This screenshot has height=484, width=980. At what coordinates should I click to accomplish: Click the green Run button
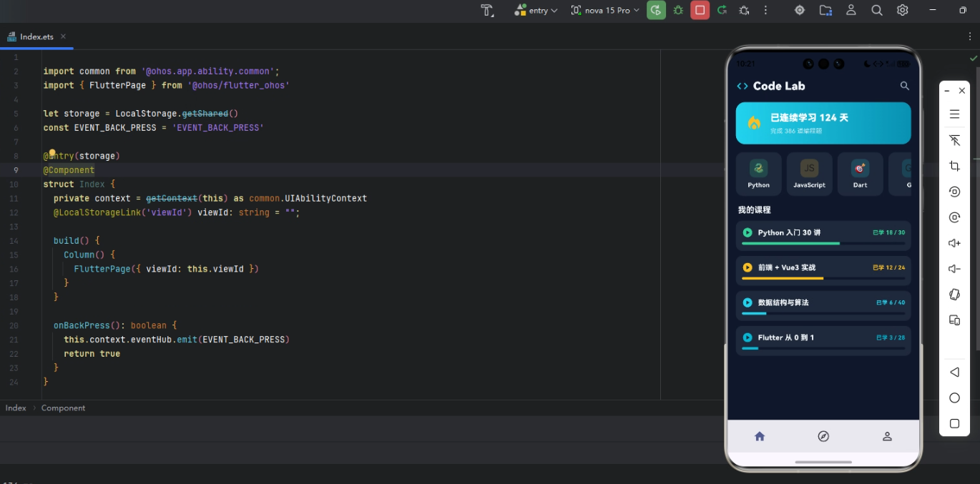(656, 10)
